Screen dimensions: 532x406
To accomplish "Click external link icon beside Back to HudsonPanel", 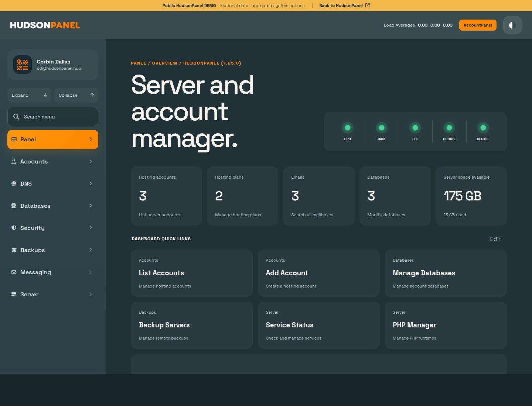I will pyautogui.click(x=368, y=5).
